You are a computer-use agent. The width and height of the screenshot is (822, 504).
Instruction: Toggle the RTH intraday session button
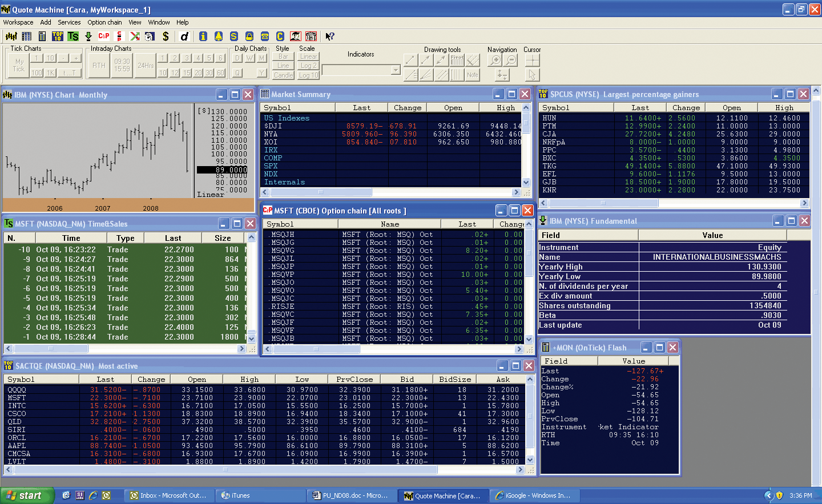click(x=99, y=66)
